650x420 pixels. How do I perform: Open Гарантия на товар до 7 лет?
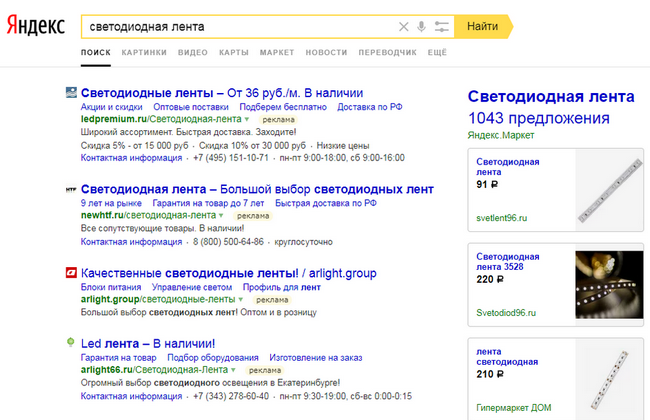(208, 203)
